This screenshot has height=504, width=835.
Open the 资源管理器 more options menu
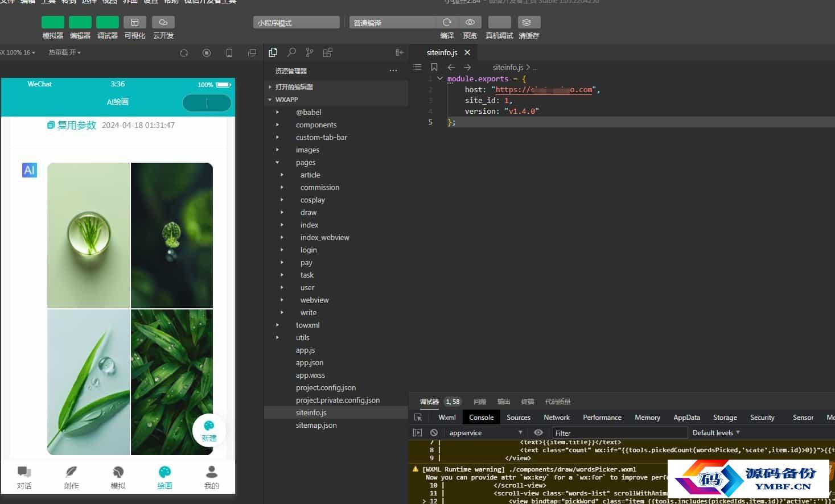[393, 71]
